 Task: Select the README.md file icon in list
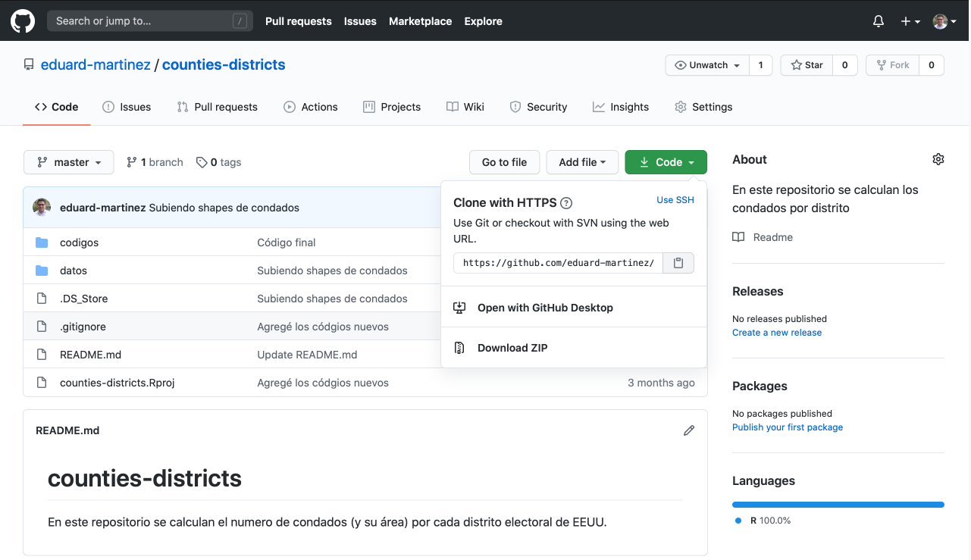tap(42, 355)
